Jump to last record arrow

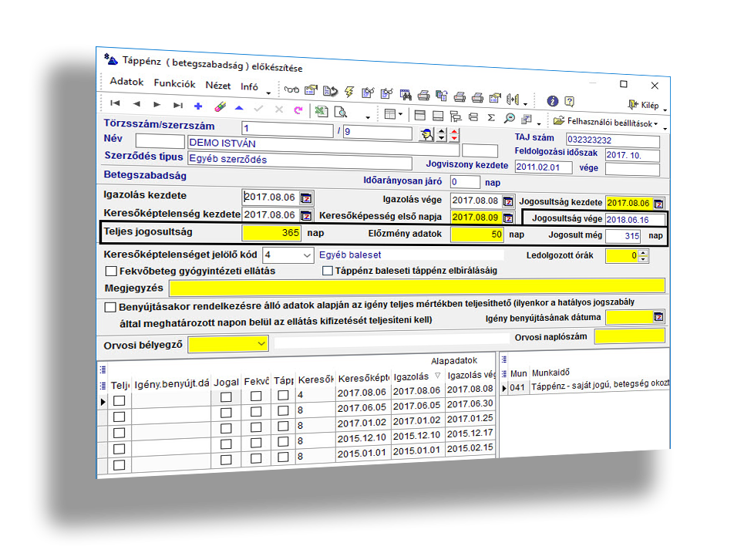tap(178, 106)
